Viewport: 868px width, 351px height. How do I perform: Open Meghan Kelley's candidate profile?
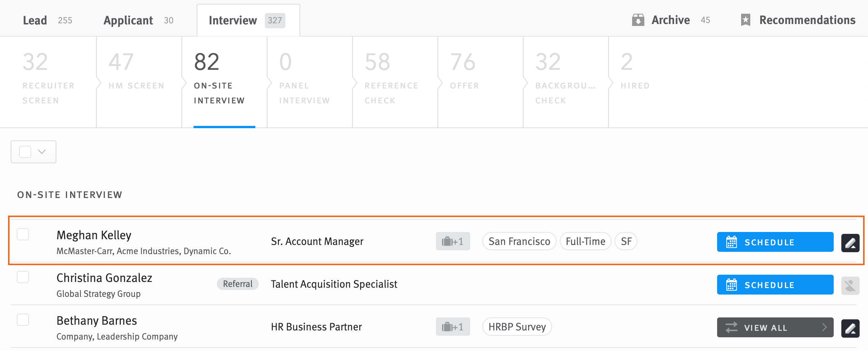click(94, 235)
